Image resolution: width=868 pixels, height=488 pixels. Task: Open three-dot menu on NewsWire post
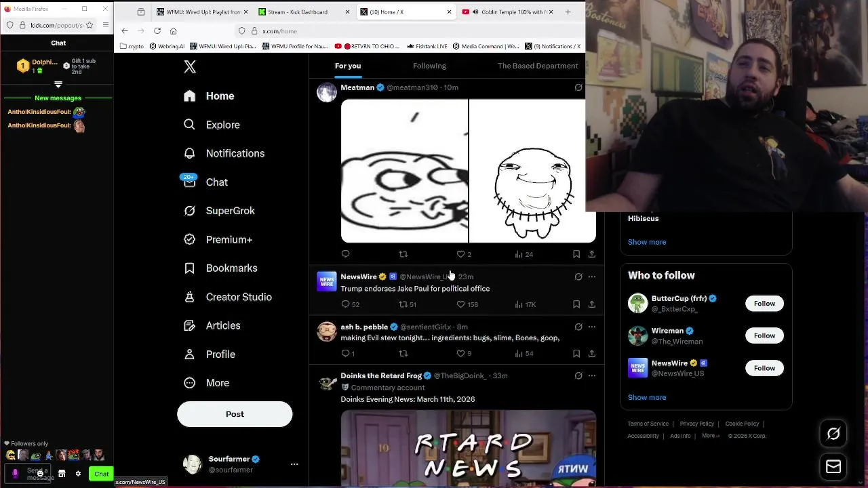[x=592, y=277]
